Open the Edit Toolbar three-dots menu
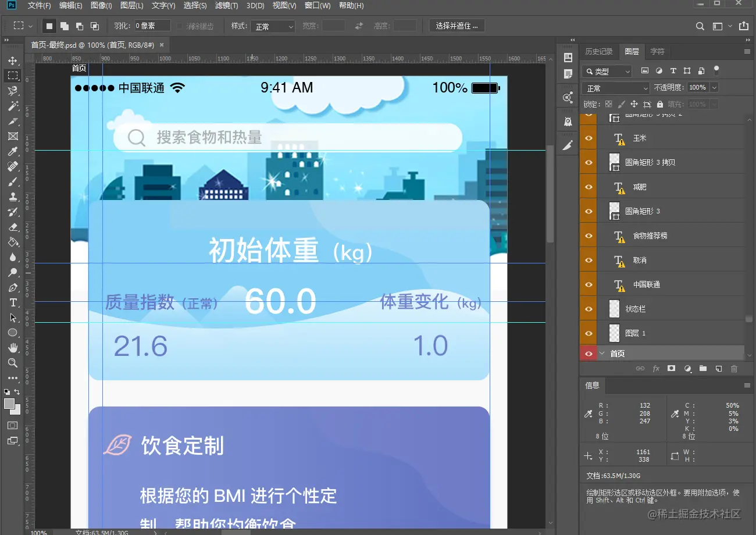756x535 pixels. 13,378
